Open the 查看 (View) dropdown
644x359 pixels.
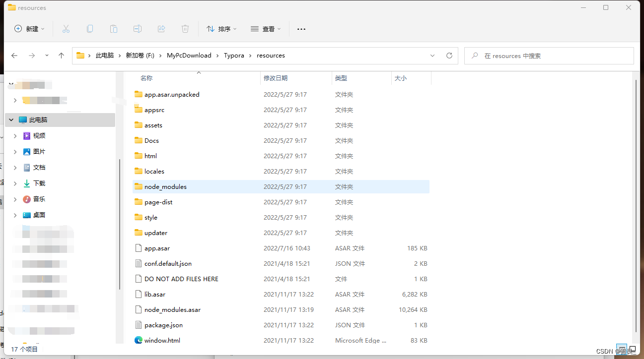click(x=266, y=29)
